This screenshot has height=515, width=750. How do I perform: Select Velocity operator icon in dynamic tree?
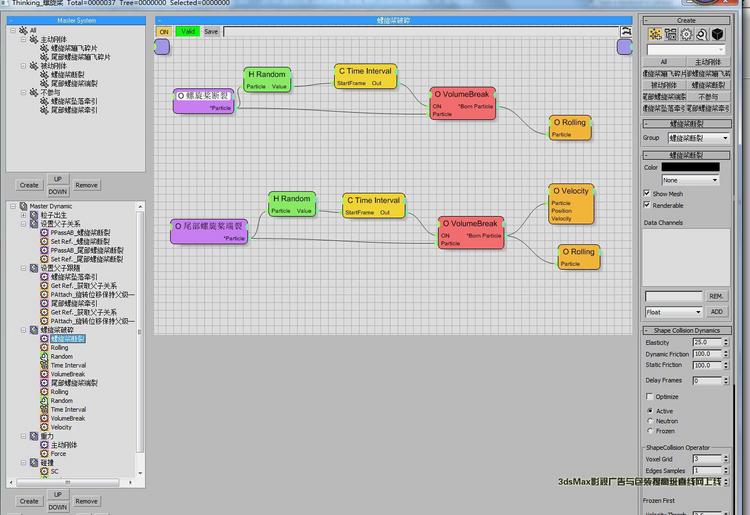(44, 427)
